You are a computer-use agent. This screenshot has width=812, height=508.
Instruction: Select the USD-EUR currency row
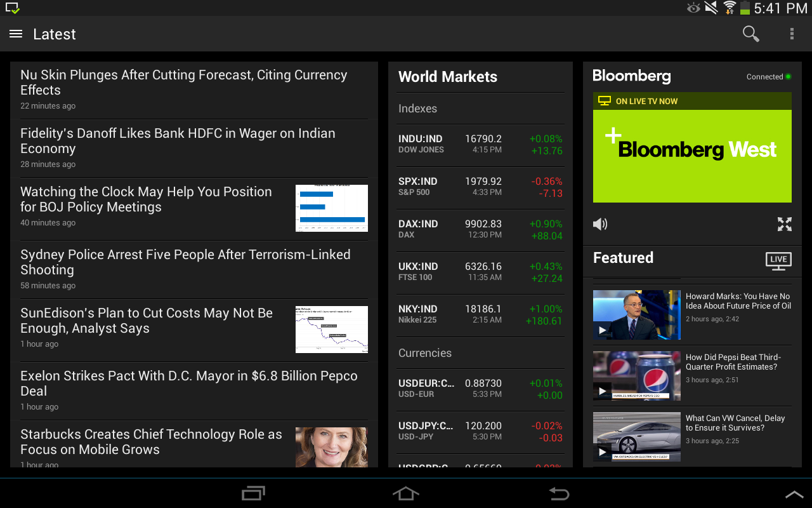point(481,389)
